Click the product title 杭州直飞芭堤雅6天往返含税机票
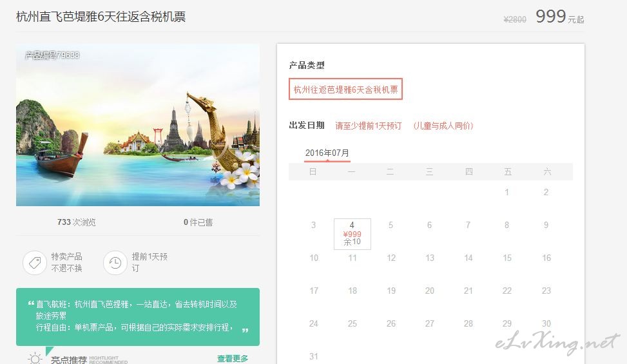 [101, 17]
